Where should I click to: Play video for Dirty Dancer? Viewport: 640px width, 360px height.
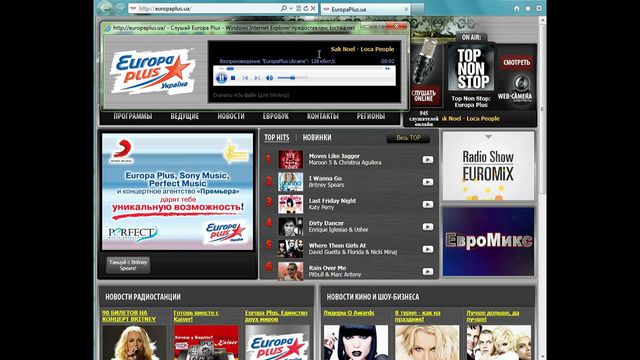click(427, 227)
